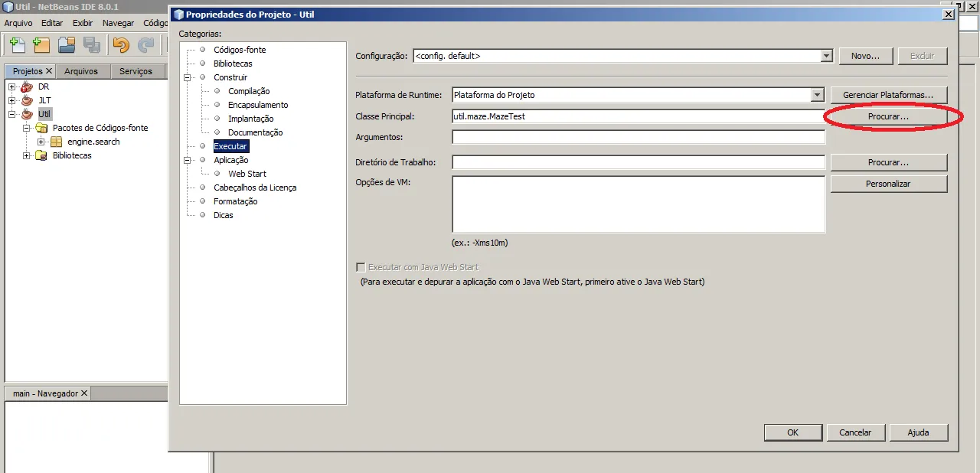Collapse the Construir category
Image resolution: width=980 pixels, height=473 pixels.
pyautogui.click(x=188, y=77)
